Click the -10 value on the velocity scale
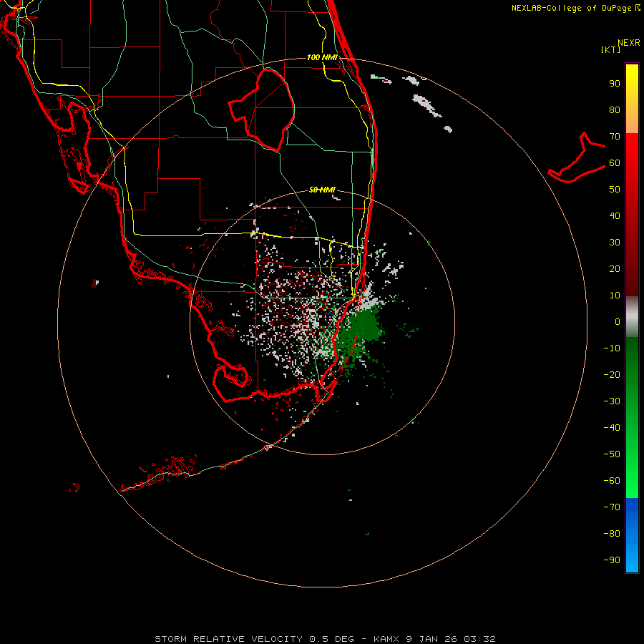This screenshot has width=644, height=644. point(612,348)
